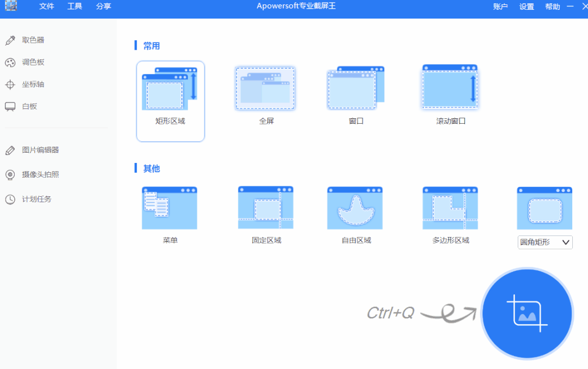Click the 多边形区域 caption text

point(451,240)
